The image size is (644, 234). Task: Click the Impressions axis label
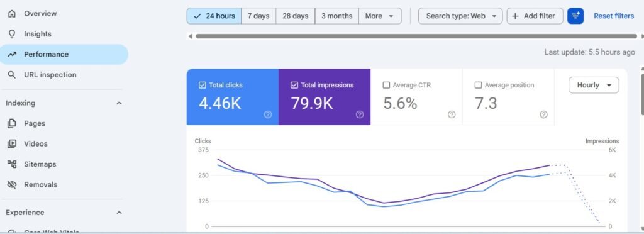point(602,141)
